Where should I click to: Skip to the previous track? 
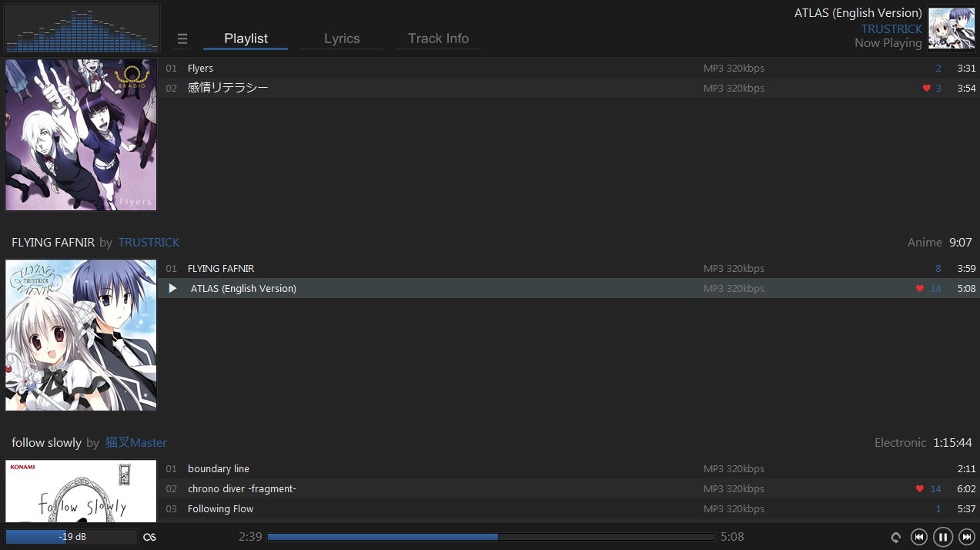coord(918,537)
